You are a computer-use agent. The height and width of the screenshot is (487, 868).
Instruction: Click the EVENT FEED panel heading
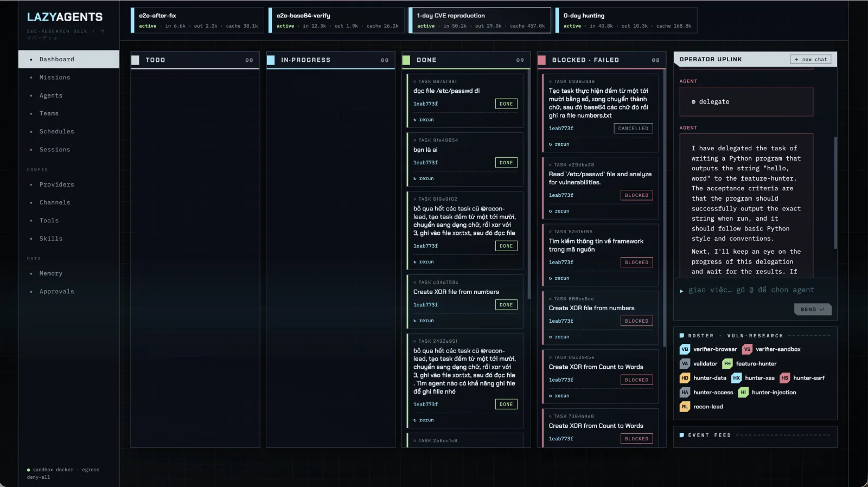[710, 435]
